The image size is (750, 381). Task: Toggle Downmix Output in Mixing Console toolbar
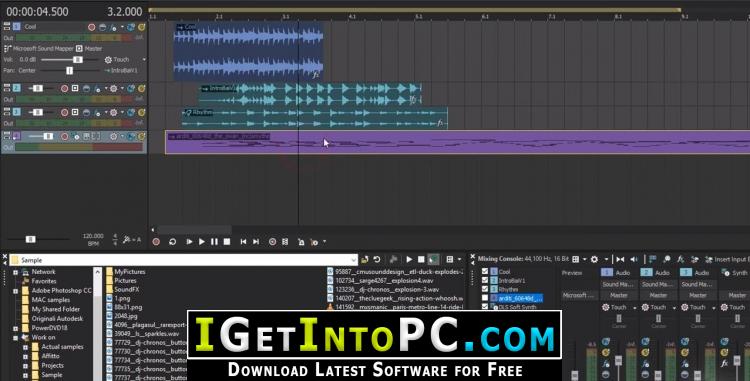tap(620, 260)
